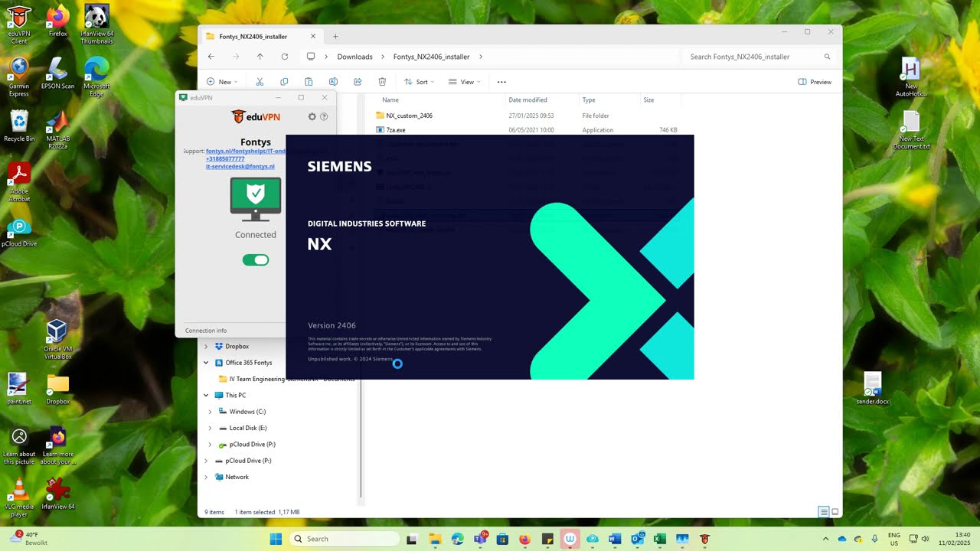Screen dimensions: 980x551
Task: Click the +31885077777 support phone link
Action: [x=225, y=159]
